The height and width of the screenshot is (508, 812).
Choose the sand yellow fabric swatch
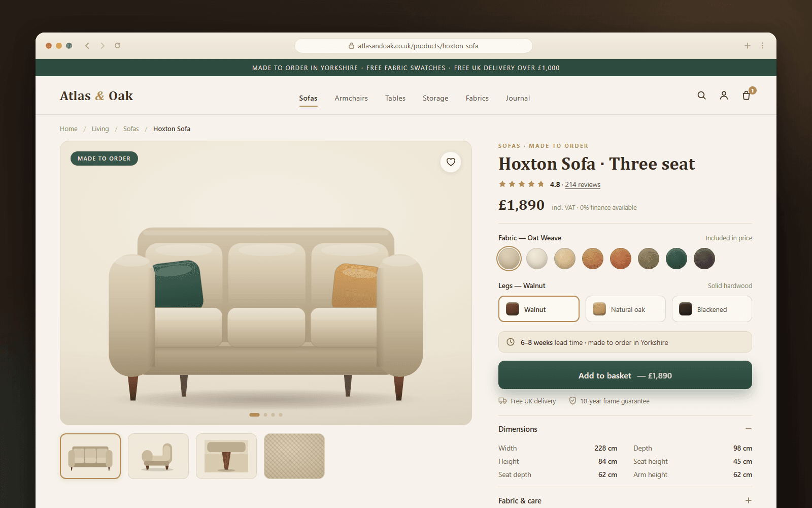(565, 259)
